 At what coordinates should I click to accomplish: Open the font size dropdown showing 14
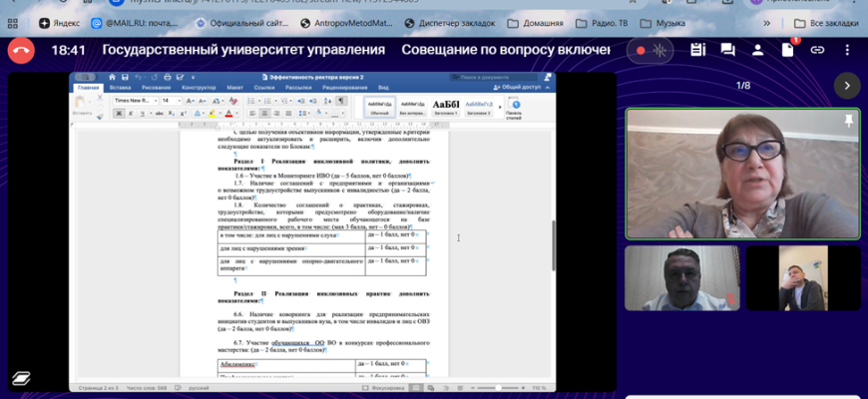[171, 101]
